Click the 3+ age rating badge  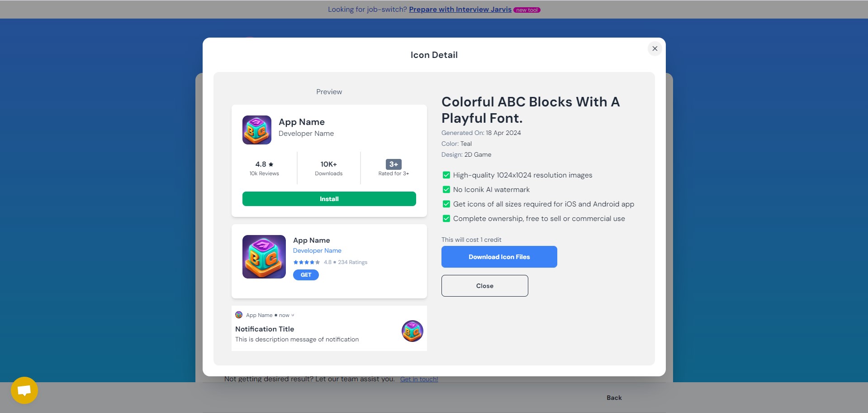[x=394, y=164]
